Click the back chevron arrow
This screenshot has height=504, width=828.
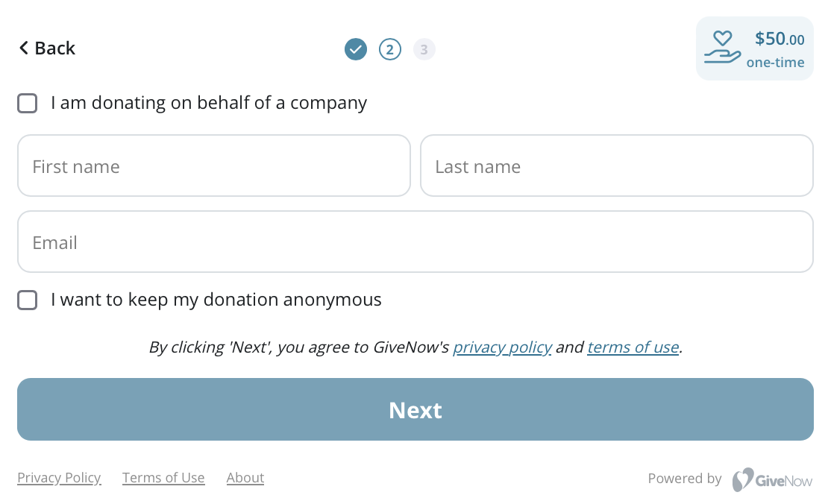[x=22, y=48]
